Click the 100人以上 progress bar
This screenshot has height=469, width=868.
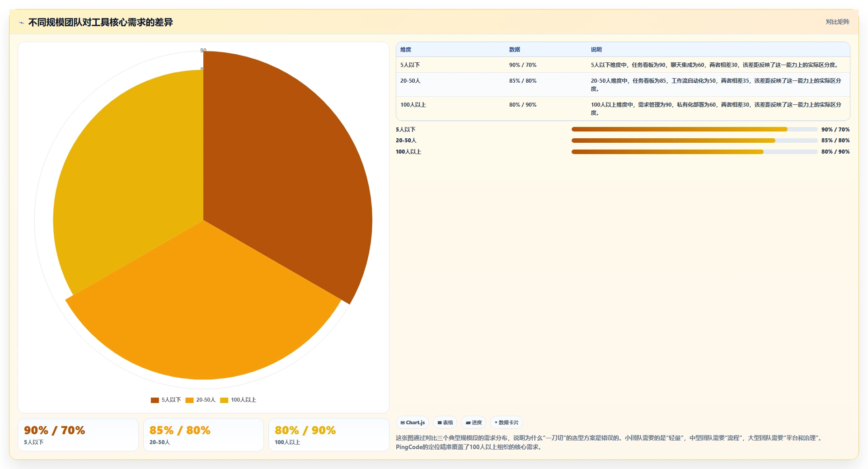coord(694,152)
